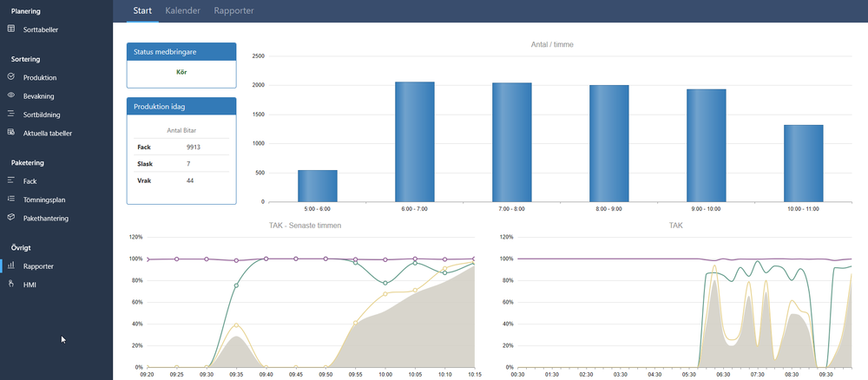Click the Sortbildning list icon
This screenshot has width=868, height=380.
(11, 114)
